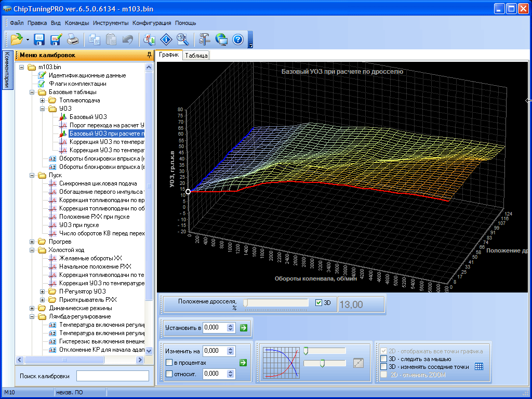Enable '3D - следить за мышью' checkbox

(x=384, y=359)
